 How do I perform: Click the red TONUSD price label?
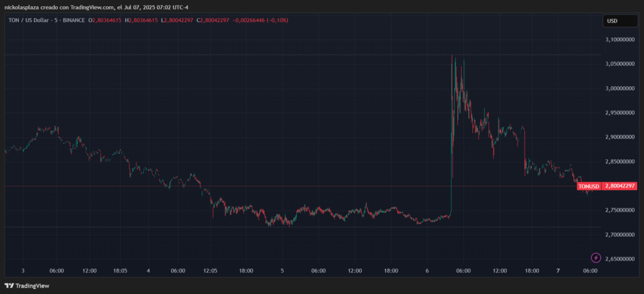588,186
